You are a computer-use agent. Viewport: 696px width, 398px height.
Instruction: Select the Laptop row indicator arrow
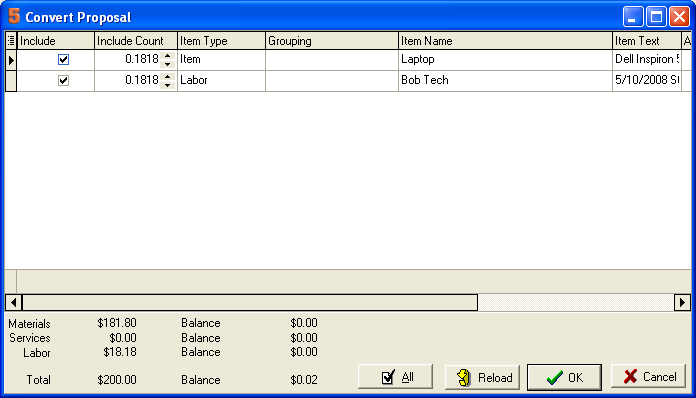point(11,60)
